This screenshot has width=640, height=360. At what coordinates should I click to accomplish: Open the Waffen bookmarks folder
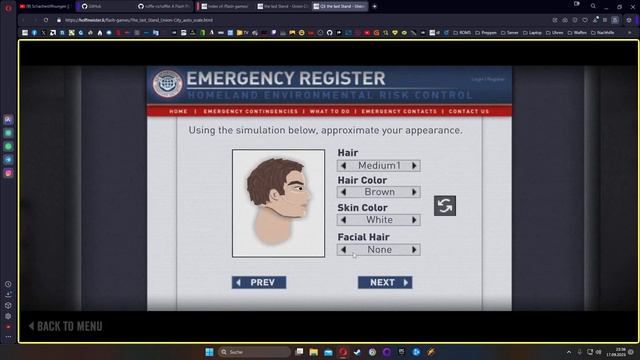(x=578, y=33)
